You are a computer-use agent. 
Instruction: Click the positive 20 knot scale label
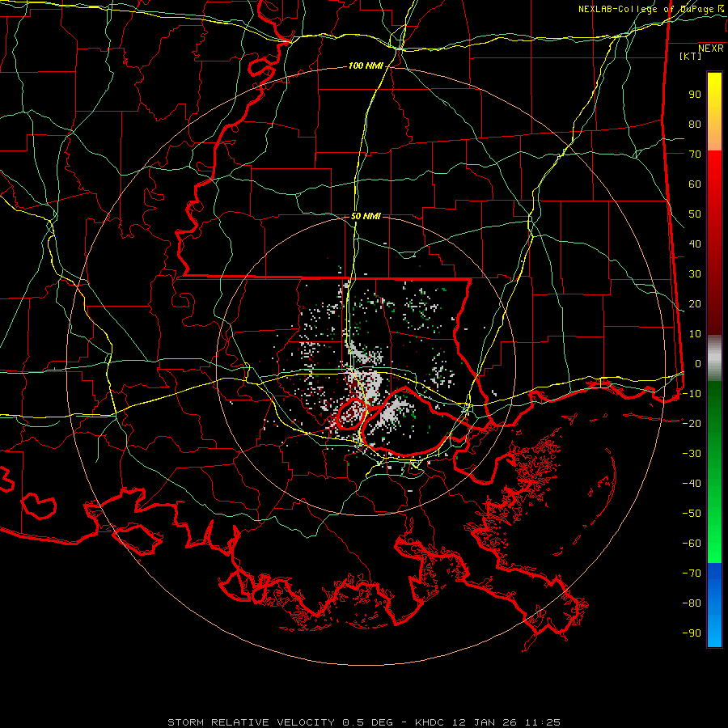[x=695, y=304]
